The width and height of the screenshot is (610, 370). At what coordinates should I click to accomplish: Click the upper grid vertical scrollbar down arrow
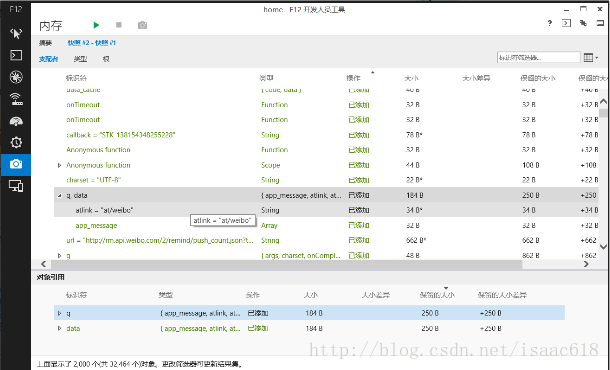(x=603, y=246)
